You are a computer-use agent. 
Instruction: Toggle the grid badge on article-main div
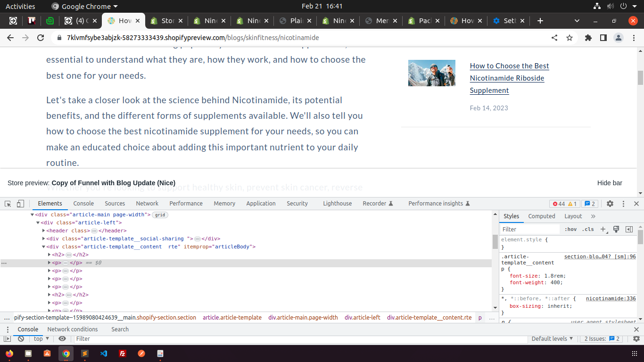pyautogui.click(x=160, y=215)
